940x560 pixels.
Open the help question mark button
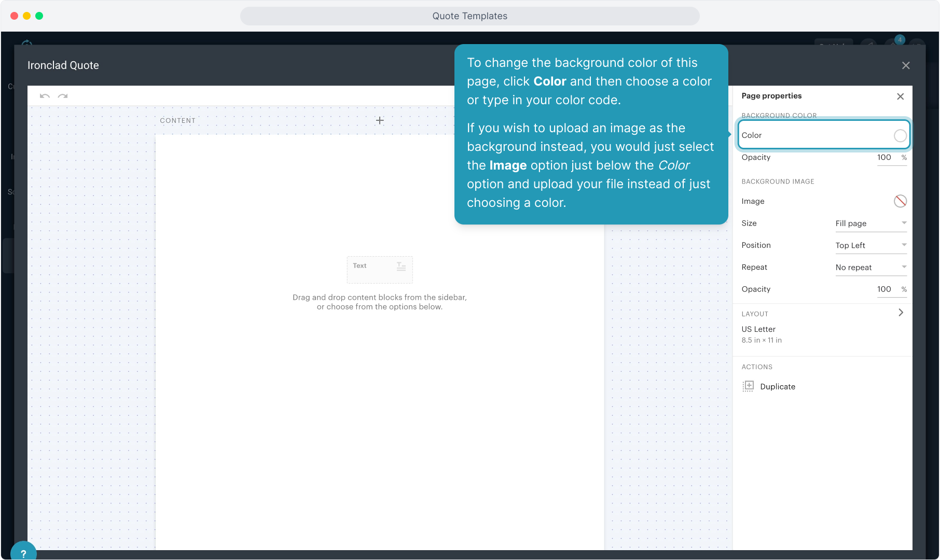tap(23, 553)
